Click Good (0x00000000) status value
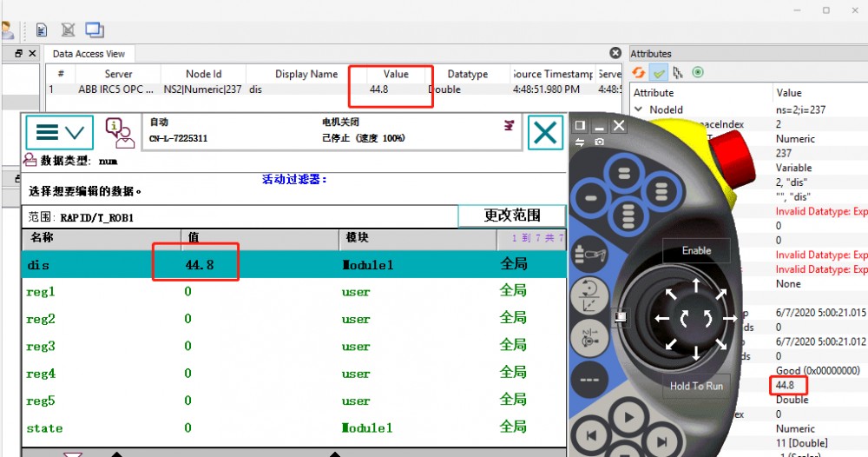This screenshot has width=868, height=457. pyautogui.click(x=818, y=371)
